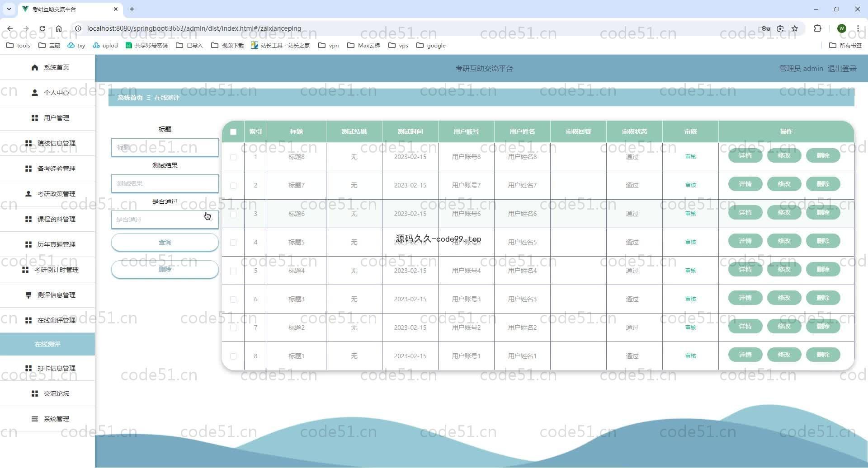Click the home icon next to 系统首页
The height and width of the screenshot is (468, 868).
[x=35, y=67]
